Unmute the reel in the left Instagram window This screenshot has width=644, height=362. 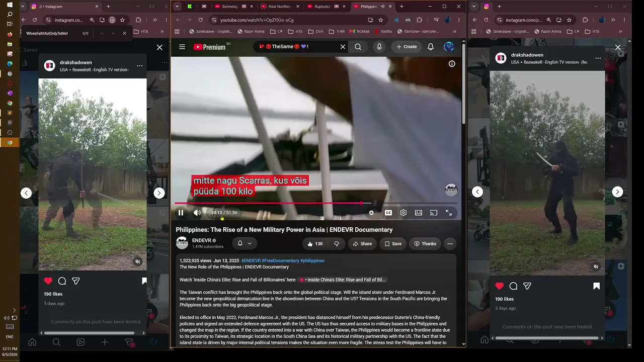click(138, 261)
